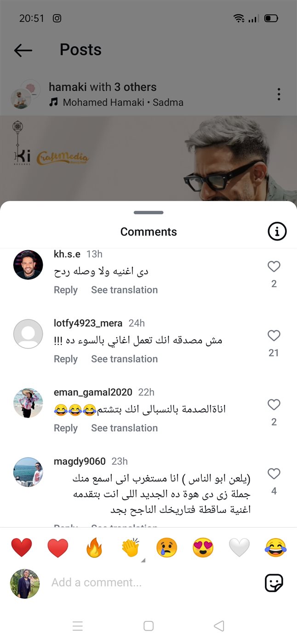This screenshot has height=644, width=297.
Task: Open the sticker picker in comment box
Action: [x=274, y=583]
